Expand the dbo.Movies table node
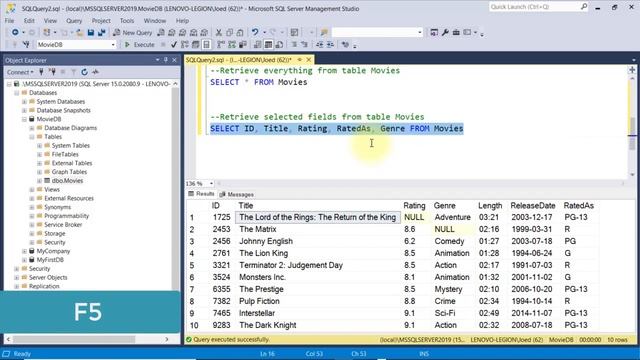 point(40,181)
